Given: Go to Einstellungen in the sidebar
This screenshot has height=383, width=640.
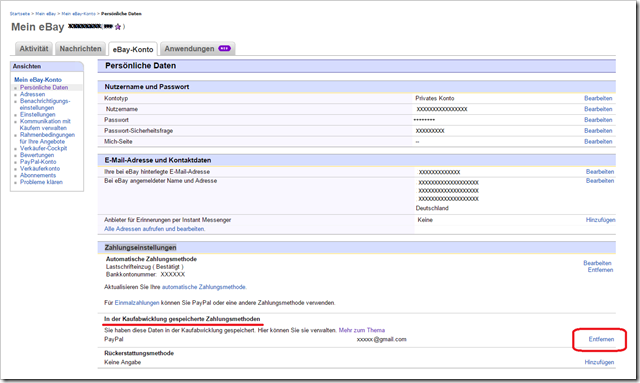Looking at the screenshot, I should pyautogui.click(x=38, y=115).
